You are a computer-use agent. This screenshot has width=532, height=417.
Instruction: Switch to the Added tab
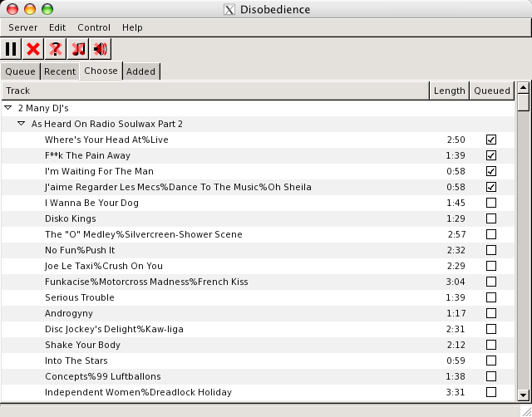(x=140, y=71)
